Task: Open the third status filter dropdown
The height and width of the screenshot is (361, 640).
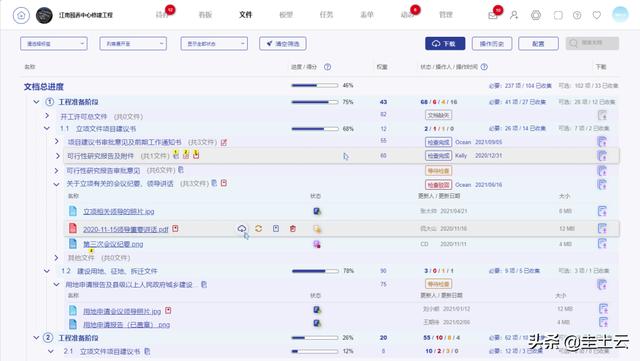Action: (x=214, y=43)
